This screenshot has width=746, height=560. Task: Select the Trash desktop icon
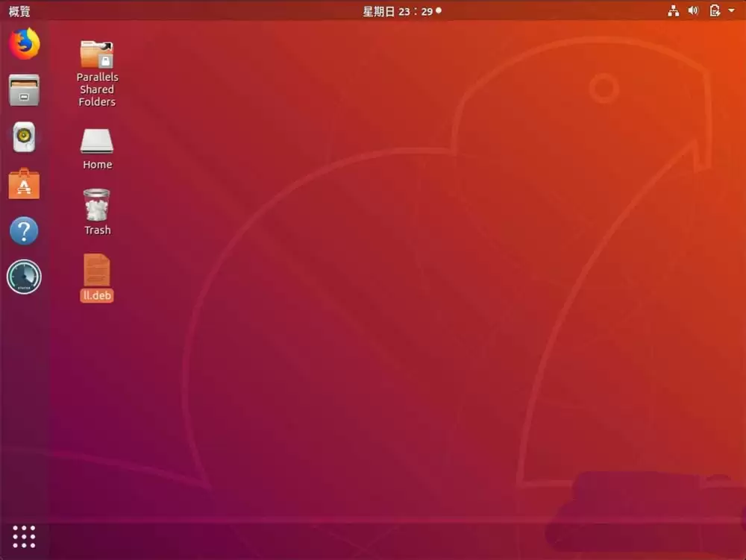click(96, 205)
